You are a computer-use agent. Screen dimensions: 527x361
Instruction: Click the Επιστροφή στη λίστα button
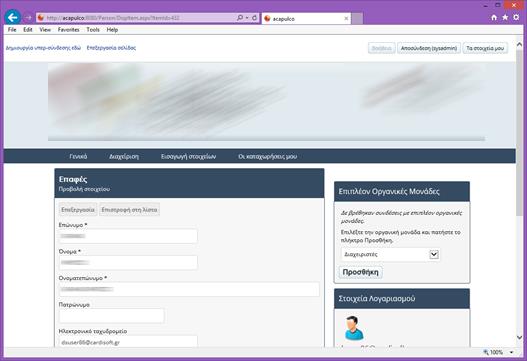(129, 209)
